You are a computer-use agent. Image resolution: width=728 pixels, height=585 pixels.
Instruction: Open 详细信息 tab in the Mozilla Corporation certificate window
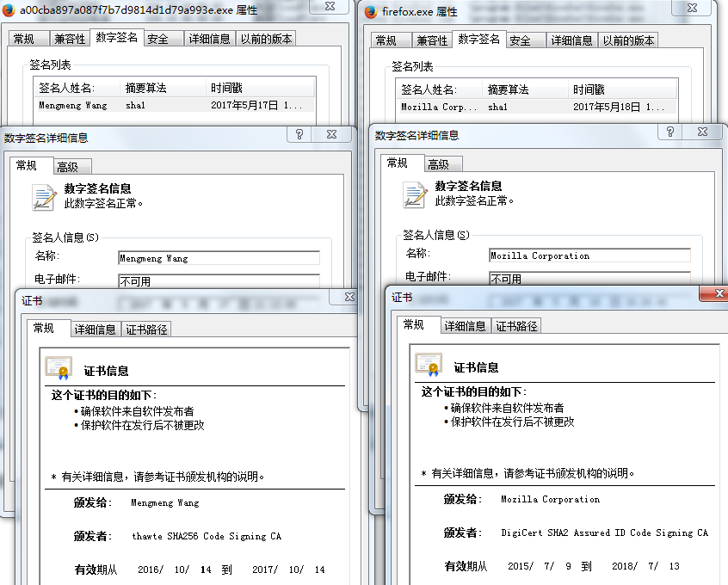(x=466, y=326)
